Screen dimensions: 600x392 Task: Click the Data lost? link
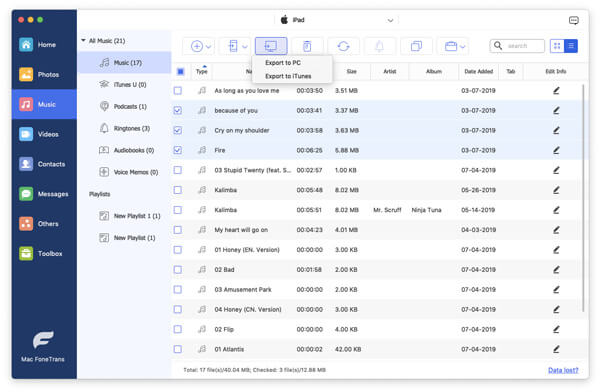coord(563,370)
